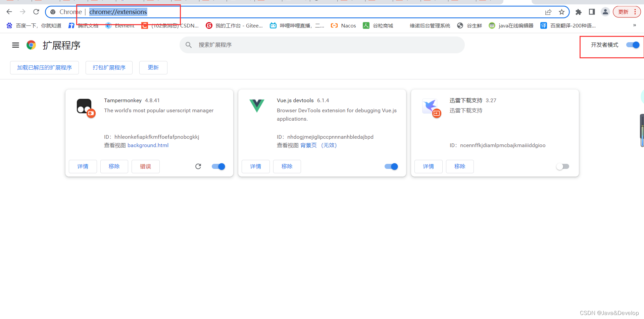Click the browser forward arrow
The height and width of the screenshot is (319, 644).
[x=22, y=12]
